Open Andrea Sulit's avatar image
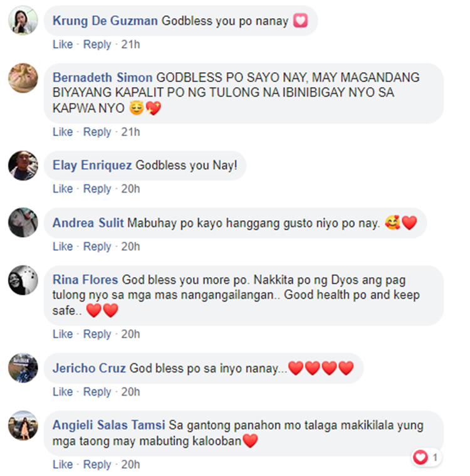 [23, 223]
